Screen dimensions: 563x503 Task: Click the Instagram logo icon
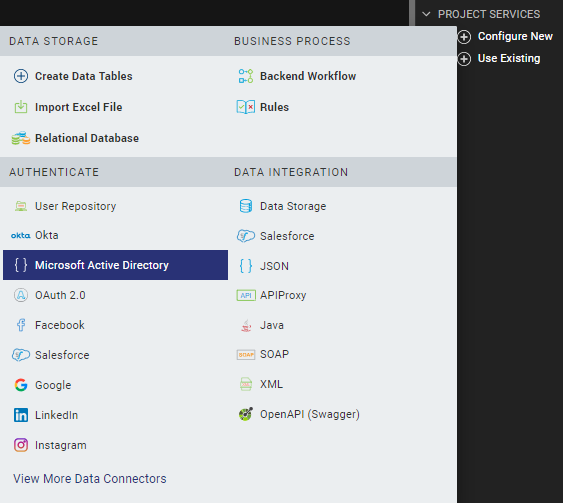tap(21, 445)
